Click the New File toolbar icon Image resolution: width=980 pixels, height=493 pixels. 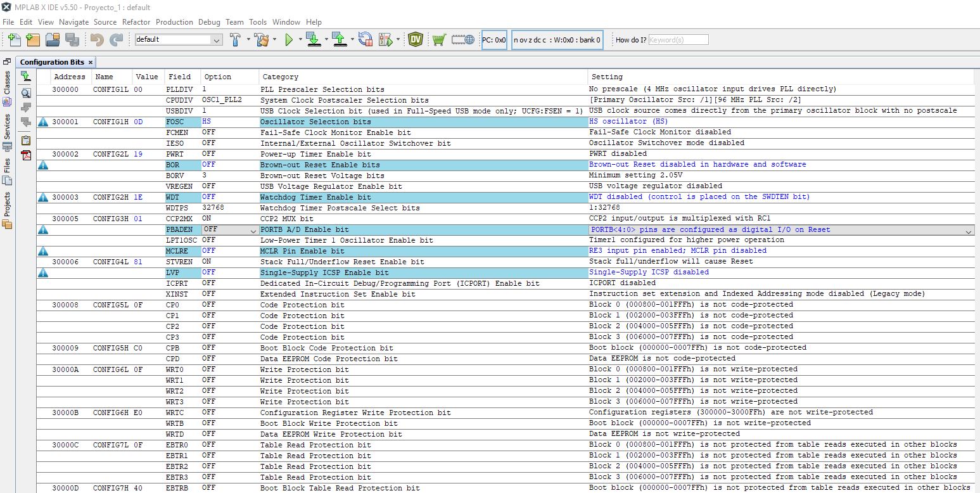(14, 40)
